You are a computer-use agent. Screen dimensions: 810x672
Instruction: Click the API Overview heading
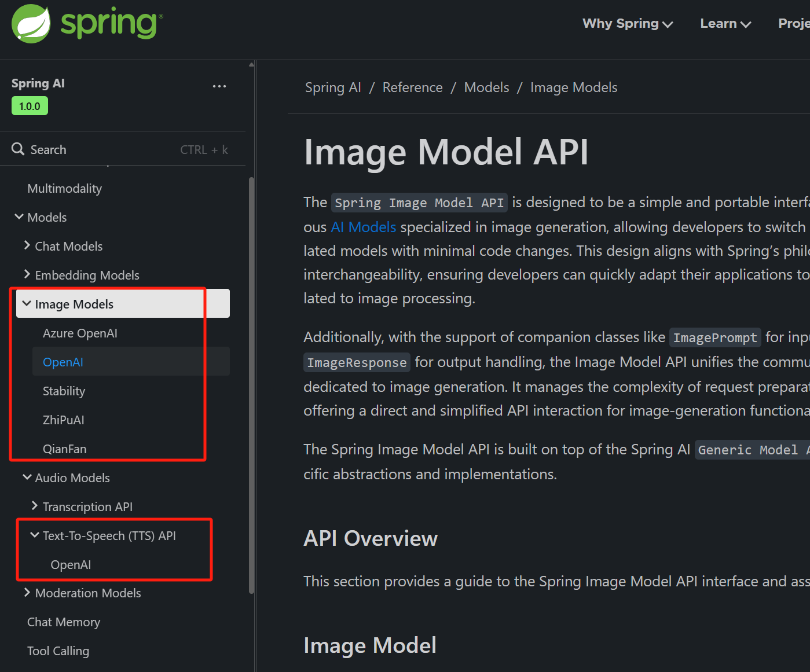[x=371, y=538]
